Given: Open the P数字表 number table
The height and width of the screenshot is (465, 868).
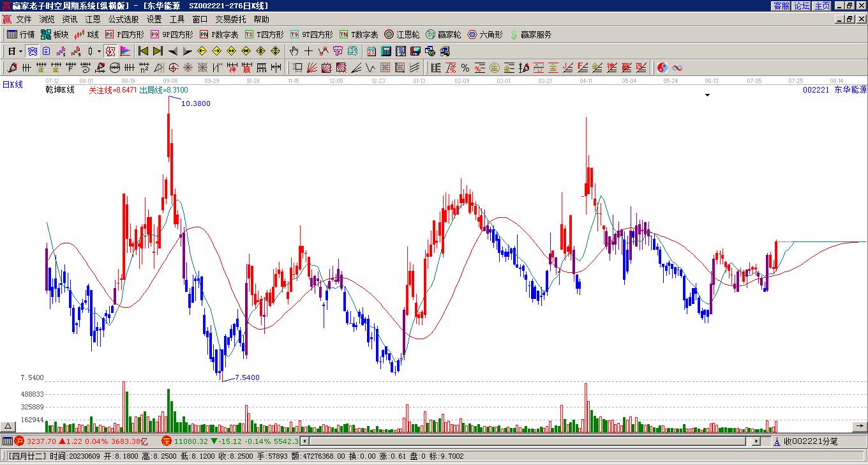Looking at the screenshot, I should tap(219, 34).
